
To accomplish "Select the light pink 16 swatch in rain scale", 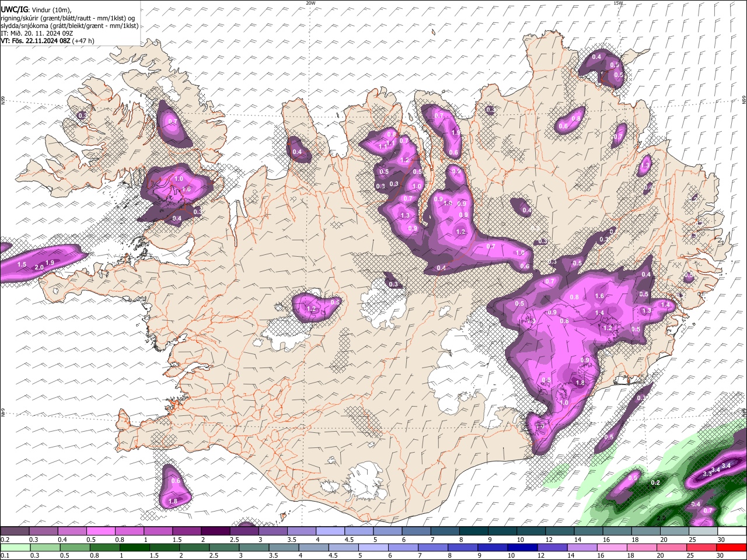I will pos(612,547).
